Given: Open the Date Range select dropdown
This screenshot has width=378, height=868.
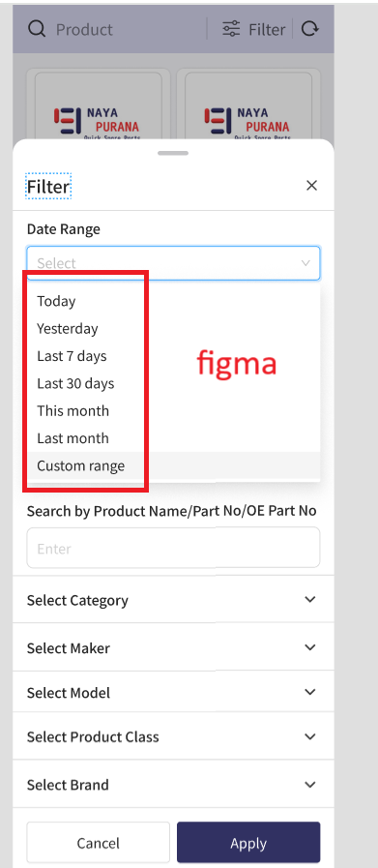Looking at the screenshot, I should [173, 263].
